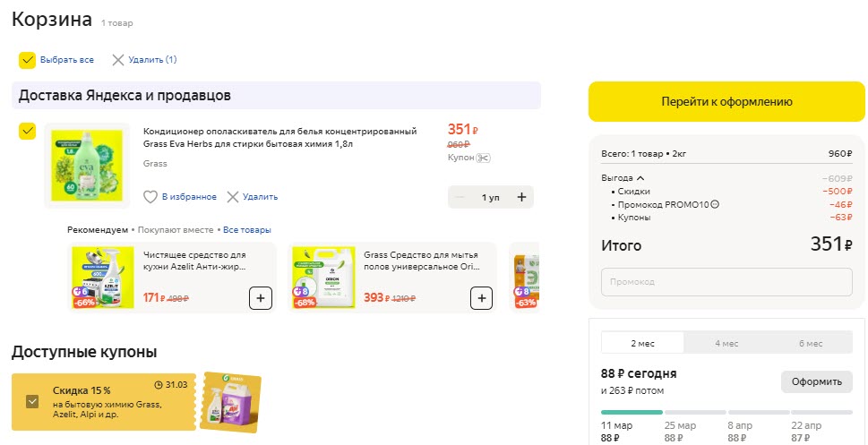The height and width of the screenshot is (445, 868).
Task: Uncheck the Grass Eva Herbs item checkbox
Action: click(x=27, y=132)
